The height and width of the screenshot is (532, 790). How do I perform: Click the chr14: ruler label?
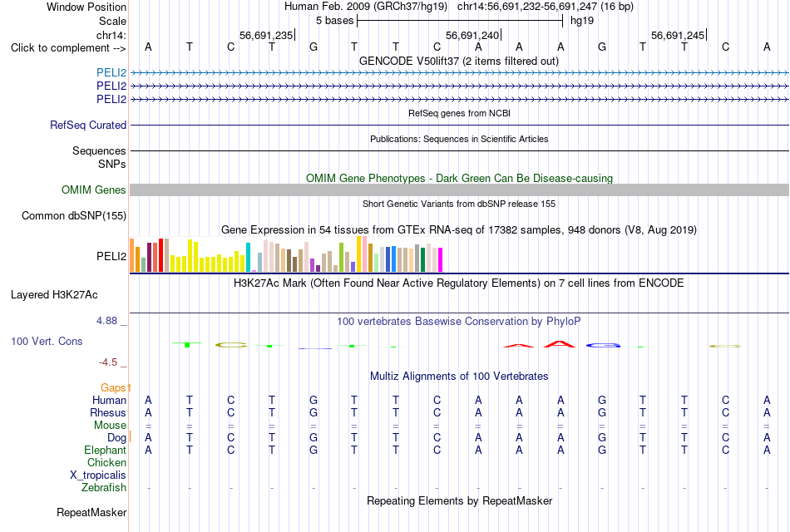[111, 35]
